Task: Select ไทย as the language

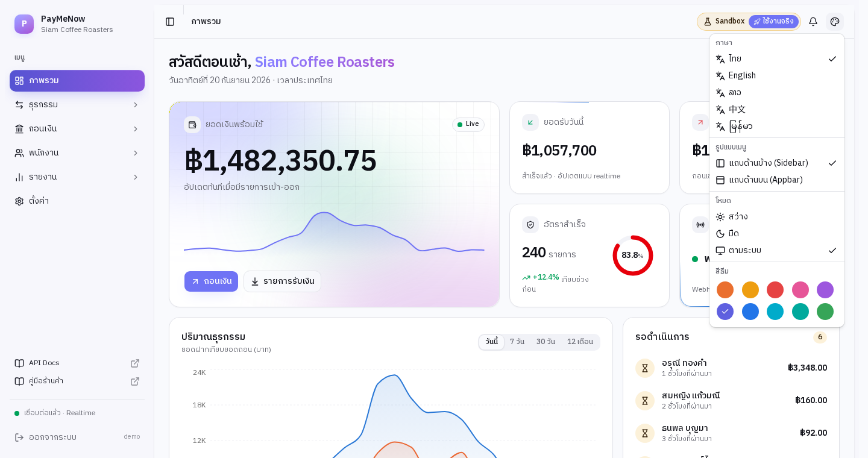Action: (x=777, y=59)
